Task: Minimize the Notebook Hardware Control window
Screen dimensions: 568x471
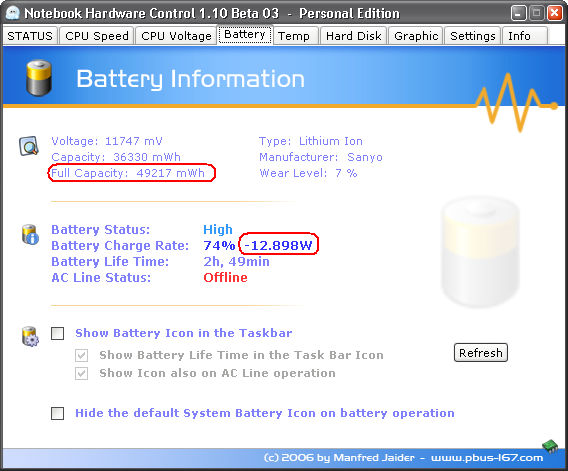Action: (x=518, y=13)
